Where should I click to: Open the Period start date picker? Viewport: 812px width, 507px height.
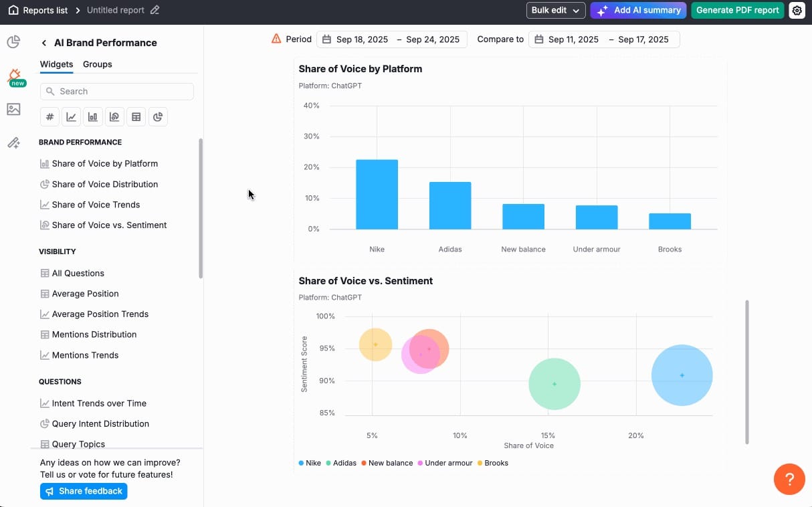tap(362, 39)
